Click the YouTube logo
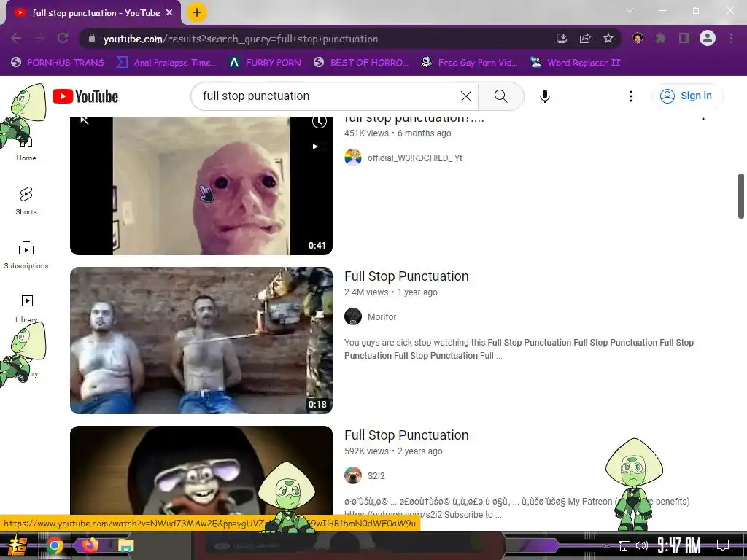Screen dimensions: 747x560 (85, 96)
